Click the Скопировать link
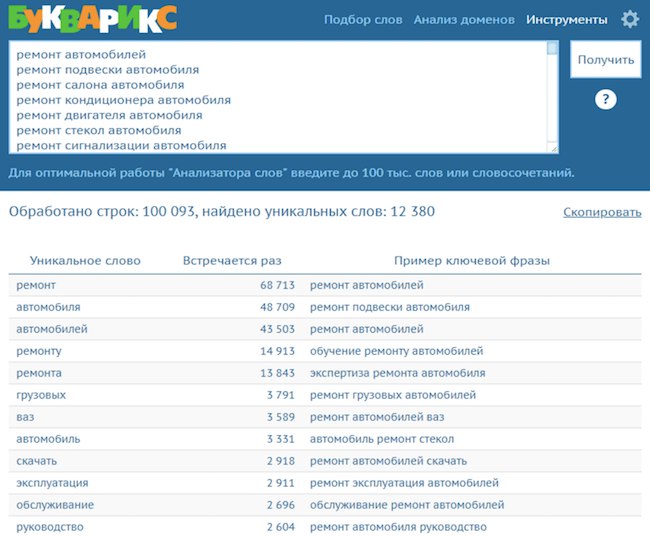650x536 pixels. (x=602, y=212)
